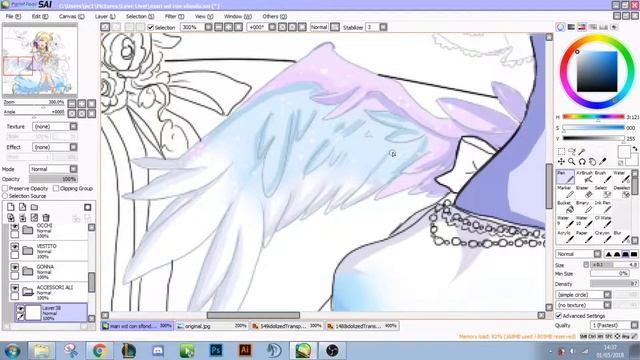
Task: Select the Selection Source radio button
Action: tap(5, 196)
